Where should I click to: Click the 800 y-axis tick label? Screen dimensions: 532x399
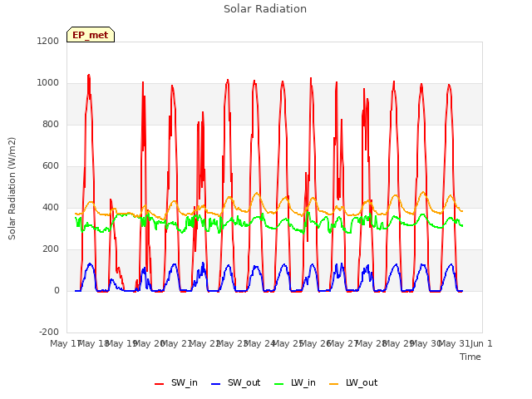(51, 125)
